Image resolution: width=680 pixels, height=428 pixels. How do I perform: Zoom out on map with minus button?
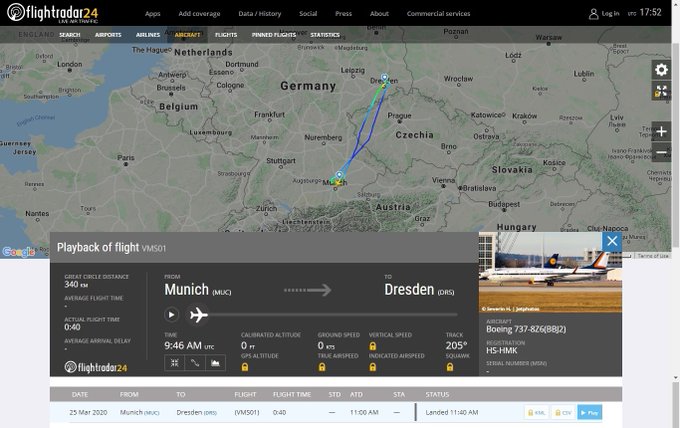coord(661,152)
